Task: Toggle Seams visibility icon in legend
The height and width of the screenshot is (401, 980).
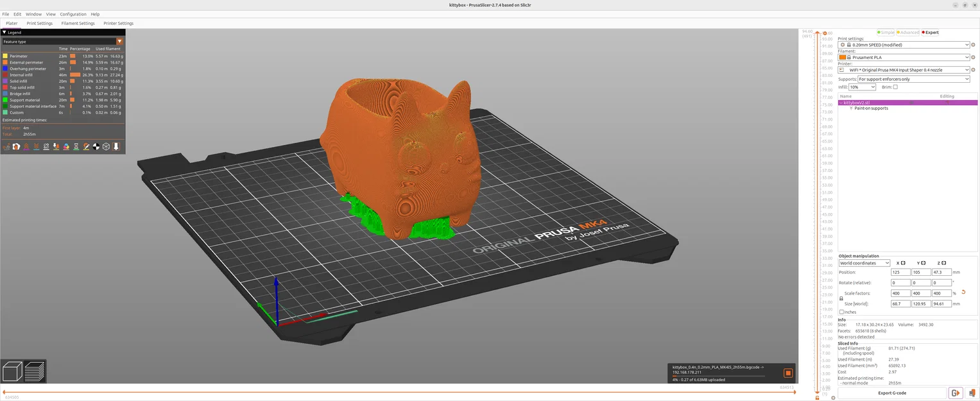Action: tap(46, 146)
